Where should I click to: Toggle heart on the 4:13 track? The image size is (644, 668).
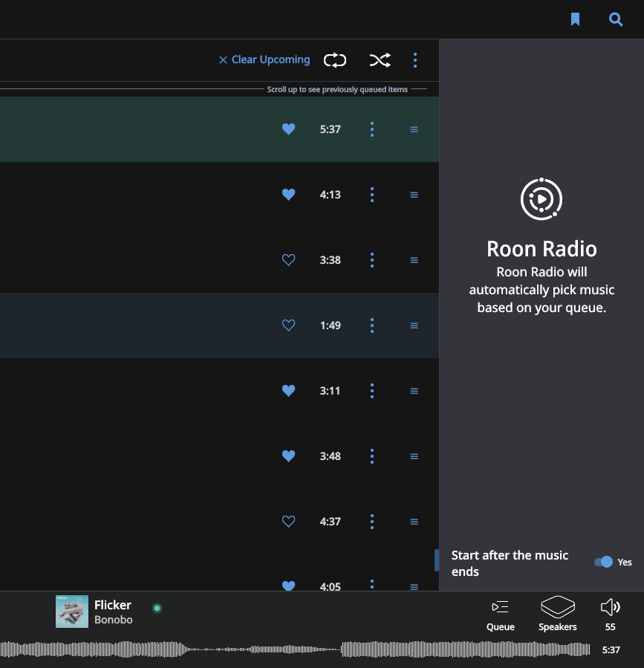point(288,194)
